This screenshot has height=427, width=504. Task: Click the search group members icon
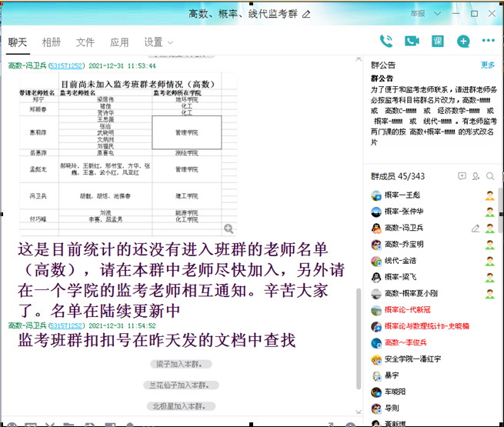pyautogui.click(x=490, y=176)
